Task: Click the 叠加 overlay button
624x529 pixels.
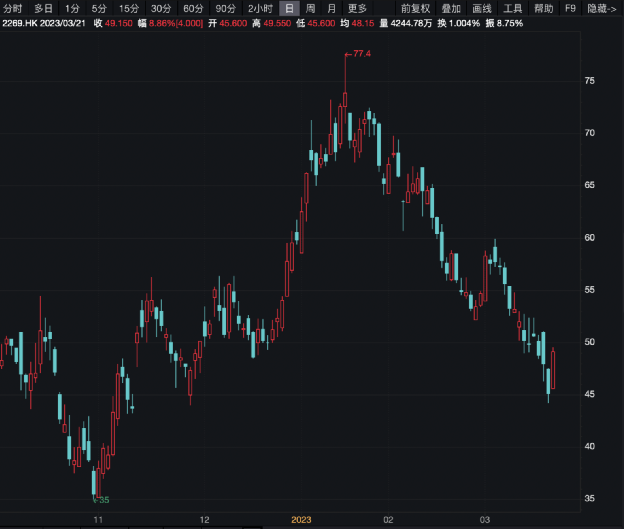Action: [x=451, y=8]
